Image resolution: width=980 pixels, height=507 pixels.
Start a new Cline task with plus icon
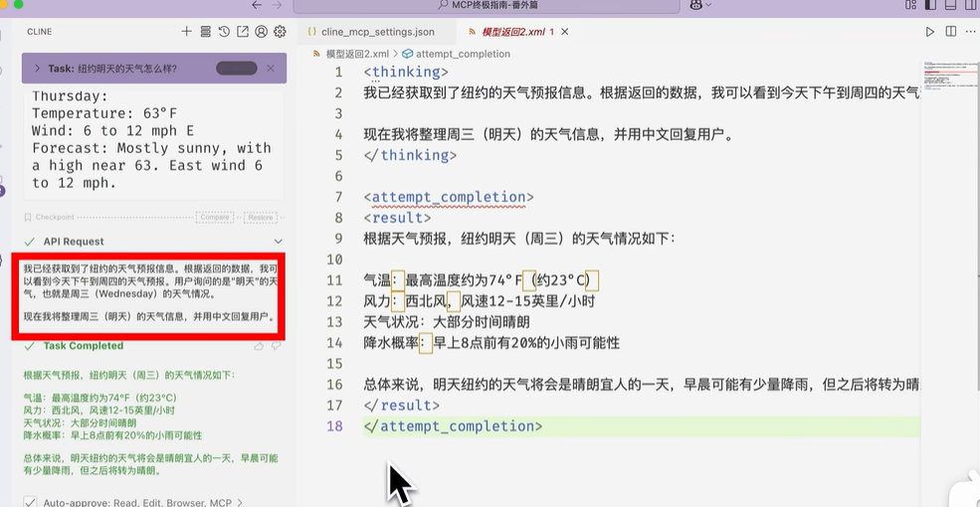coord(186,31)
